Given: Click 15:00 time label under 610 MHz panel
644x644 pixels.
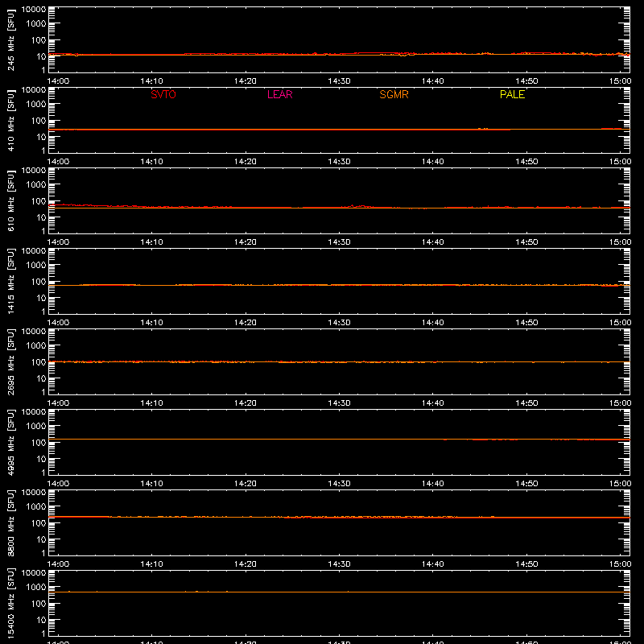Looking at the screenshot, I should [x=620, y=242].
